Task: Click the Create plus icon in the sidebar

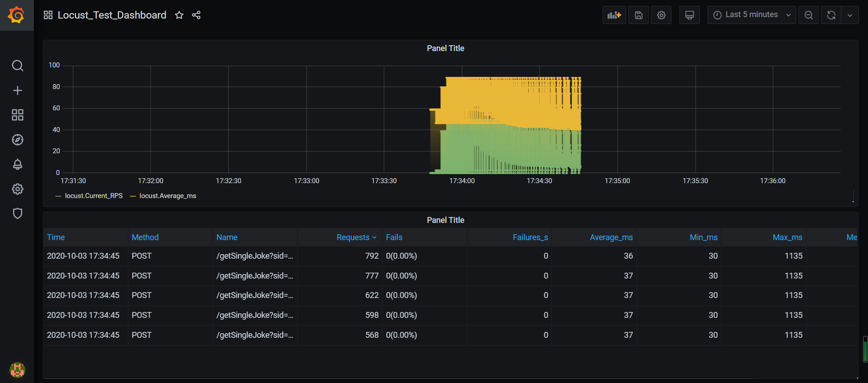Action: pyautogui.click(x=17, y=90)
